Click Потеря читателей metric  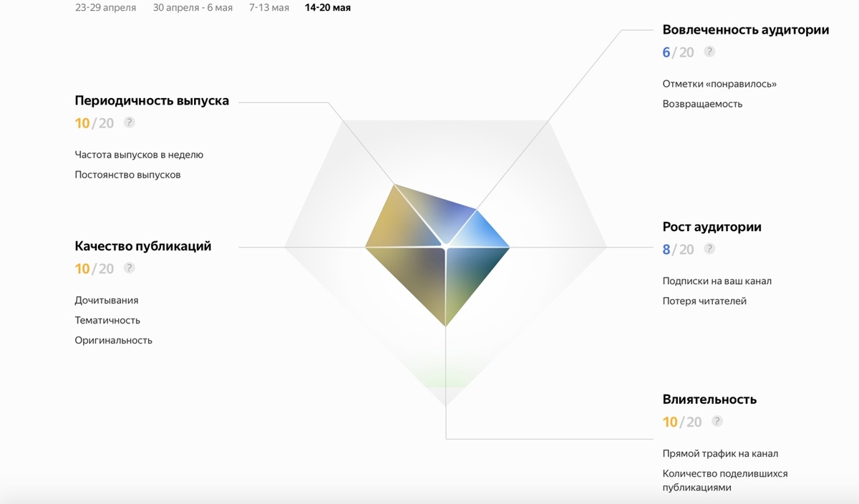[x=704, y=301]
